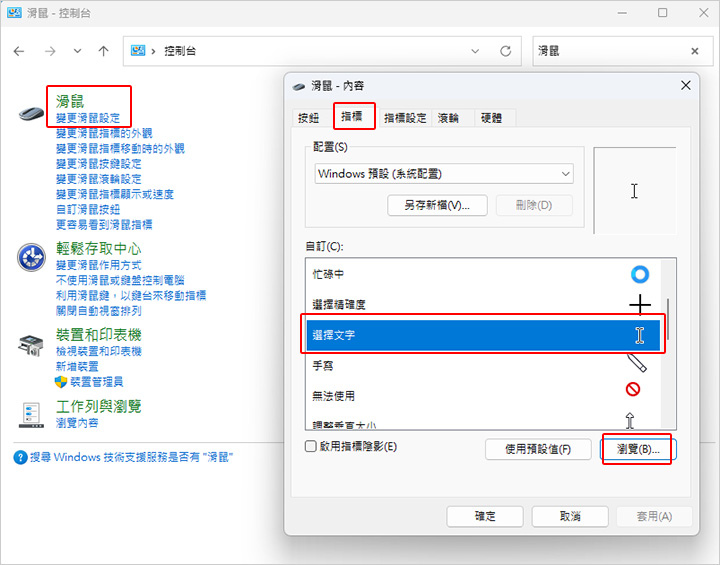Select 選擇精確度 cursor row
Viewport: 720px width, 565px height.
[x=483, y=305]
